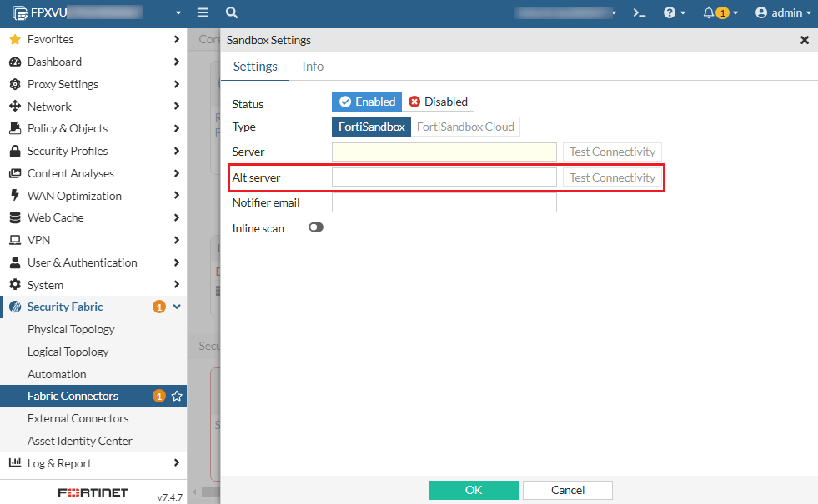
Task: Click the Favorites star icon
Action: (x=15, y=40)
